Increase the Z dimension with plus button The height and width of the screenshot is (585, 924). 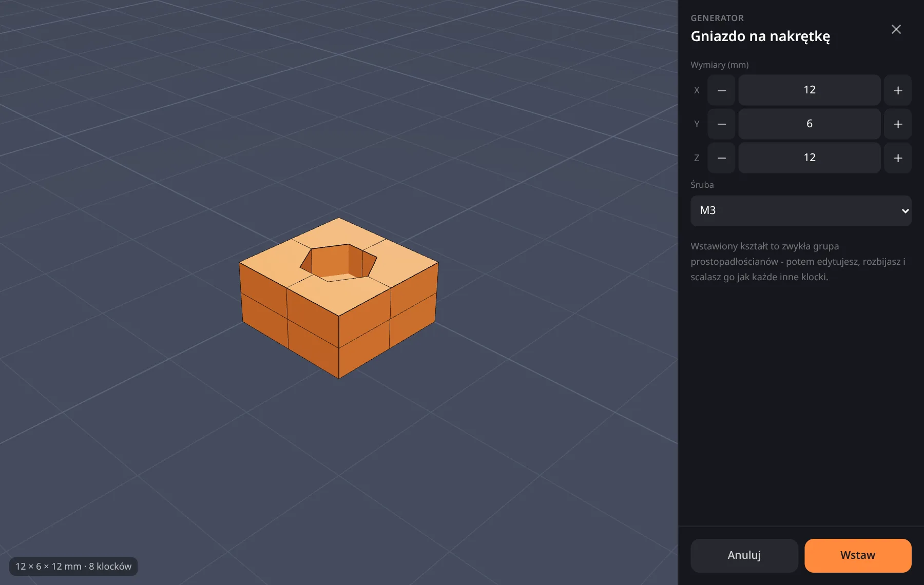click(x=898, y=158)
